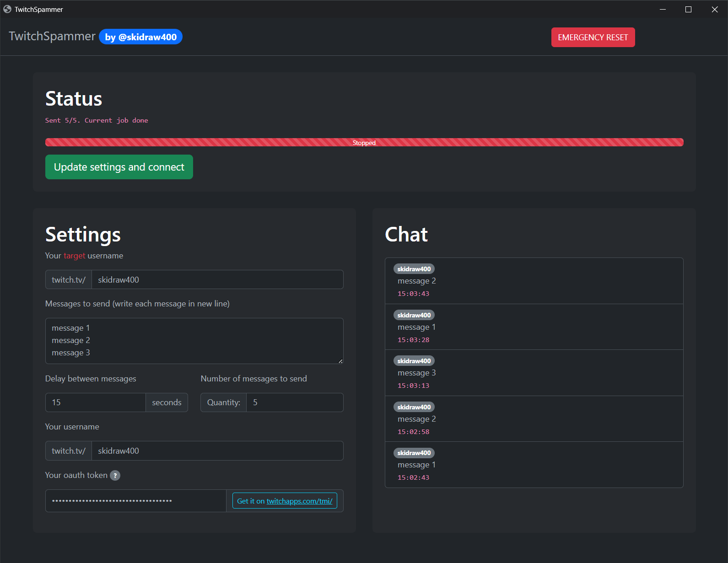Click the Status heading
This screenshot has height=563, width=728.
click(x=74, y=99)
